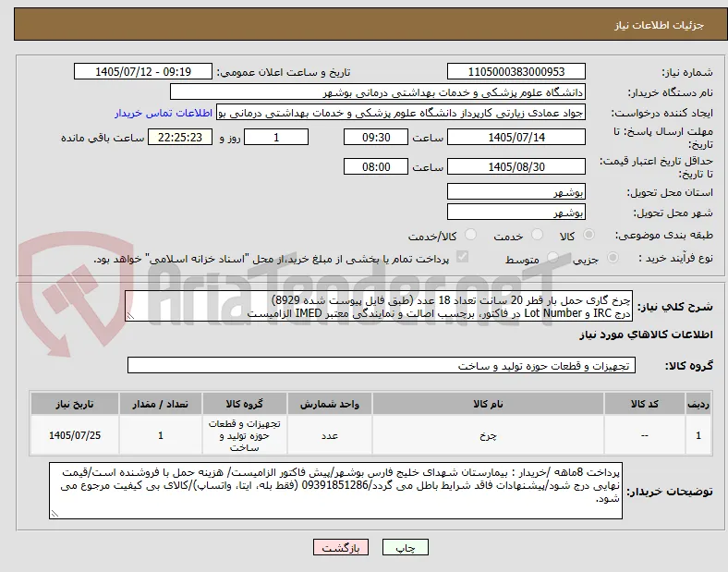The image size is (728, 572).
Task: Click the remaining time field 22:25:23
Action: pos(180,137)
